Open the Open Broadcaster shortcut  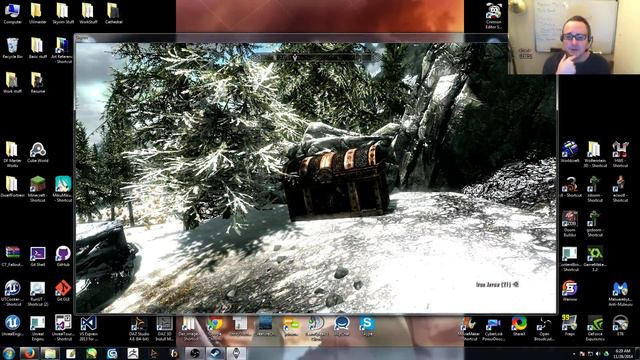[544, 328]
